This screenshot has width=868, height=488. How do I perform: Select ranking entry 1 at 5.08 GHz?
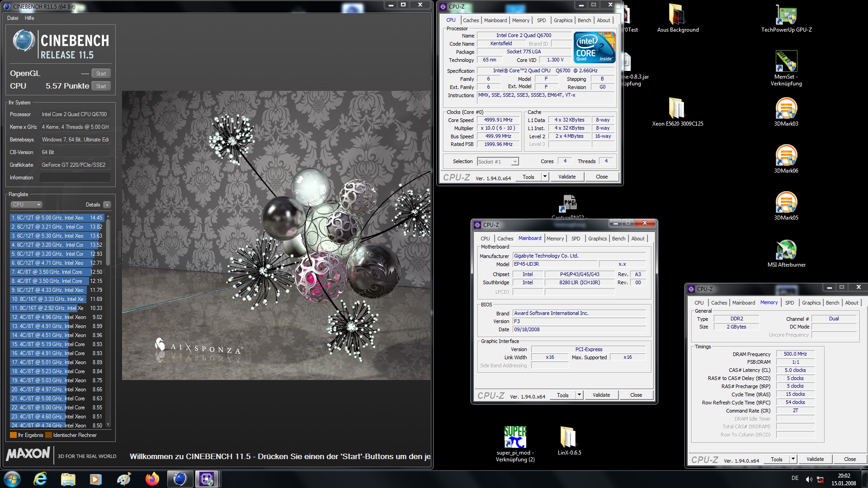coord(57,218)
